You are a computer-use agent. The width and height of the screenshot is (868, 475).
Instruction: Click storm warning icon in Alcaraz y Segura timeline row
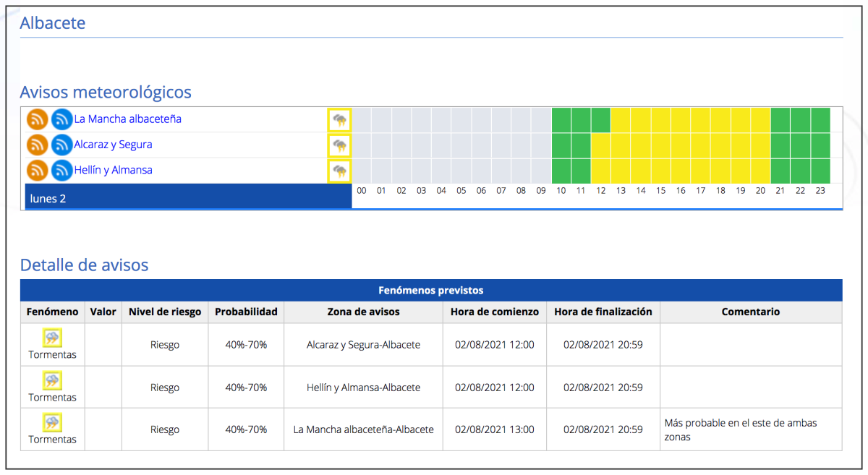click(x=339, y=145)
